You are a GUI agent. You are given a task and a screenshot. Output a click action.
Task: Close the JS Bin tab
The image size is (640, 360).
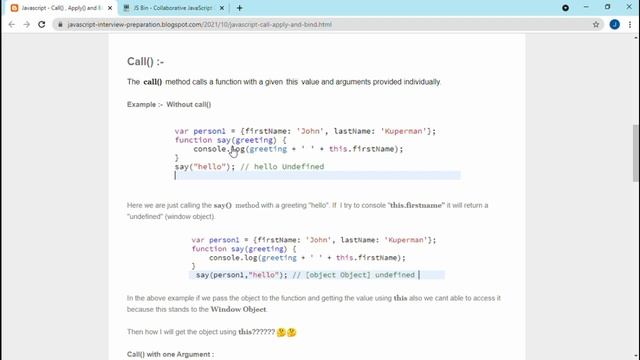point(222,8)
